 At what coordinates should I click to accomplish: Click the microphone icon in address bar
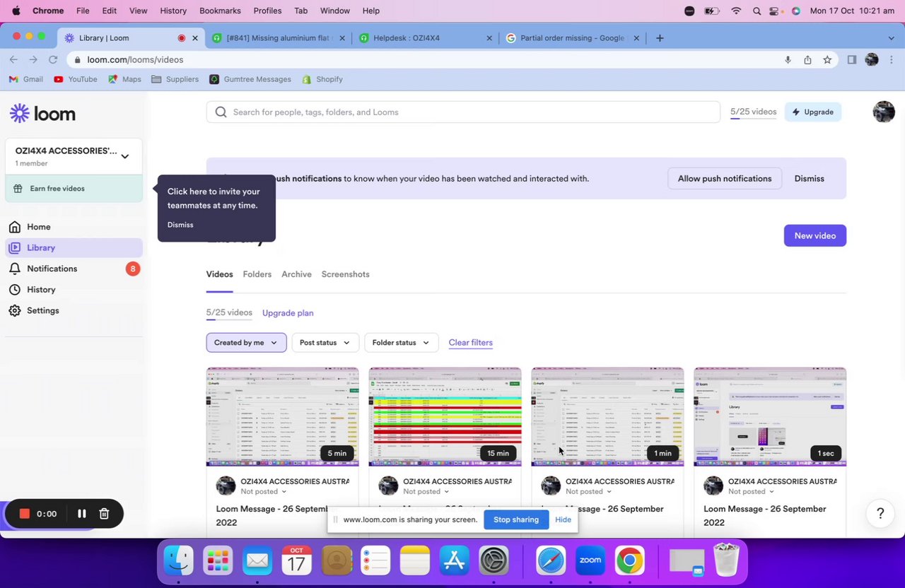click(788, 60)
